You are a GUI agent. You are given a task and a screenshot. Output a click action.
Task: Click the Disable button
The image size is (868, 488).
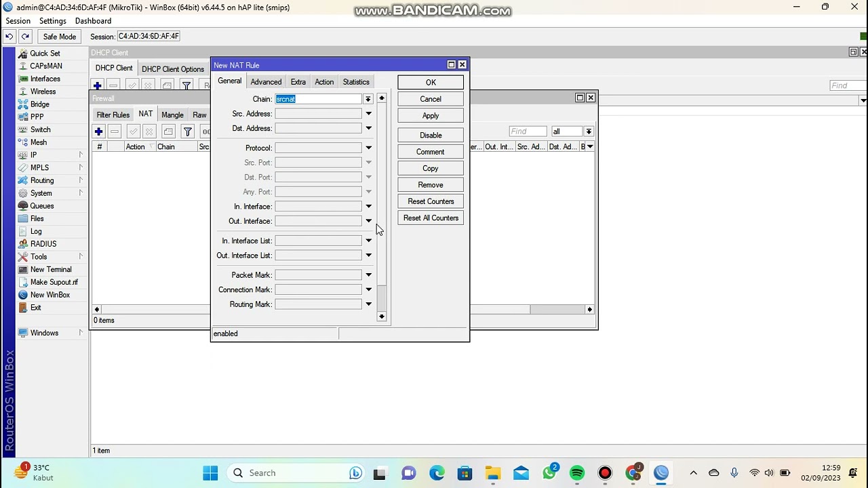pyautogui.click(x=431, y=136)
